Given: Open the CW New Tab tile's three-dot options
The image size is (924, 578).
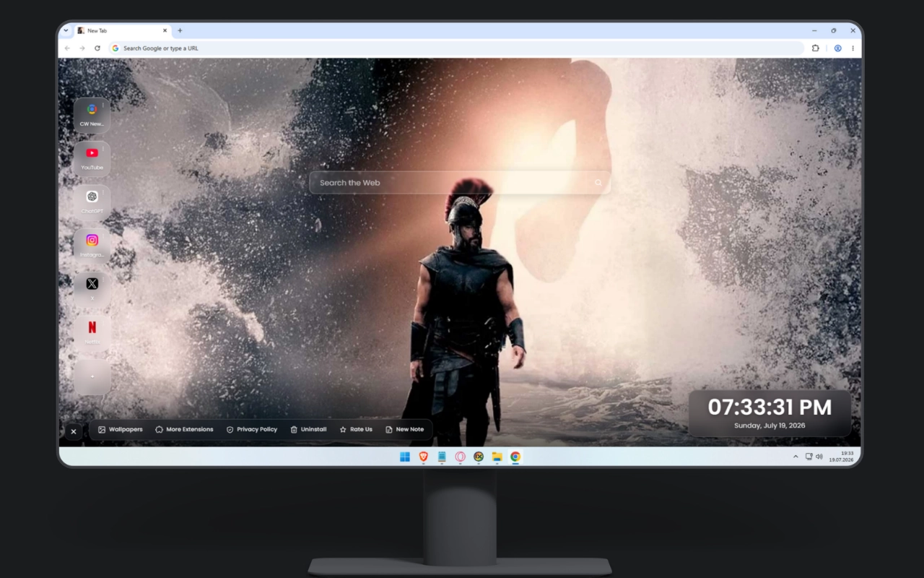Looking at the screenshot, I should (x=103, y=105).
